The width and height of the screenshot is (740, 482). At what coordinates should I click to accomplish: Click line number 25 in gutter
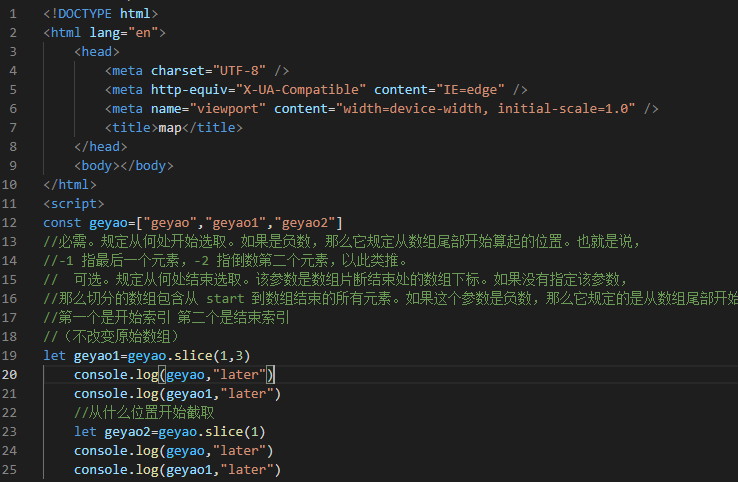(x=9, y=470)
